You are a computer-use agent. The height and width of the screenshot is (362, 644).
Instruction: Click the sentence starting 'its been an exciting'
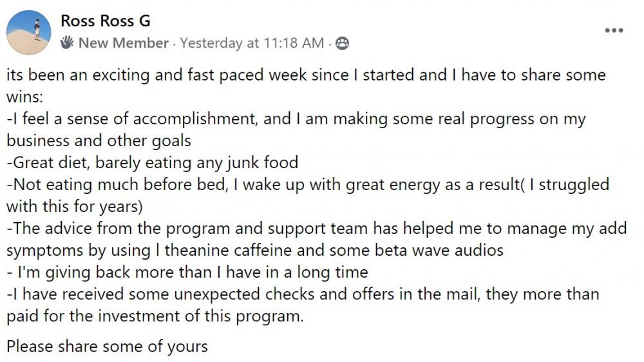coord(306,75)
